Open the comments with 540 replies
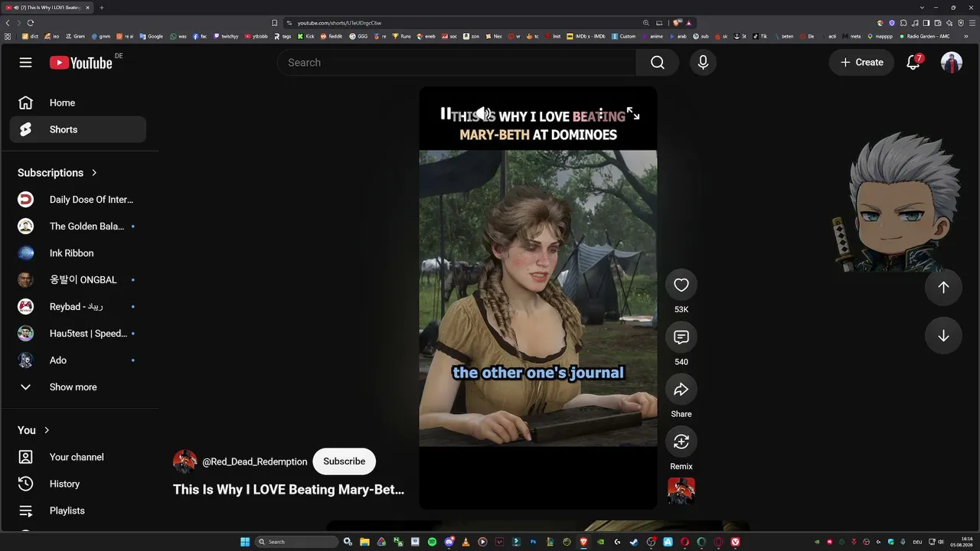Screen dimensions: 980x551 pos(681,337)
